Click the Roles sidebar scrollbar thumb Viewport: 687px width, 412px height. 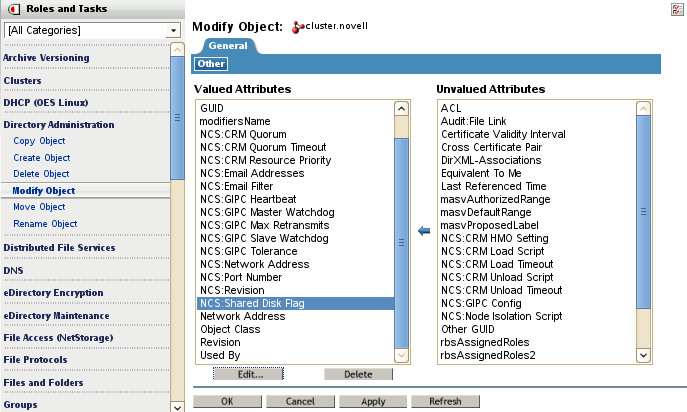click(177, 117)
